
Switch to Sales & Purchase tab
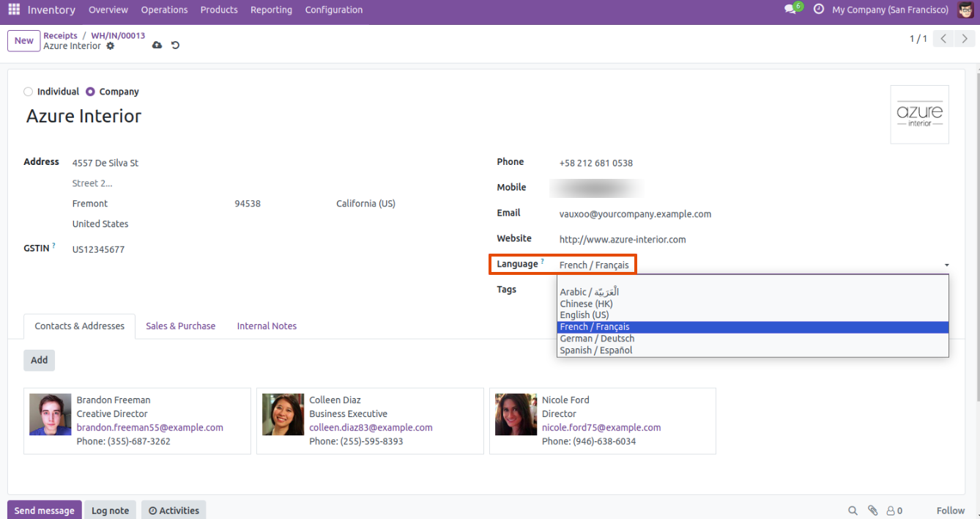click(x=181, y=326)
